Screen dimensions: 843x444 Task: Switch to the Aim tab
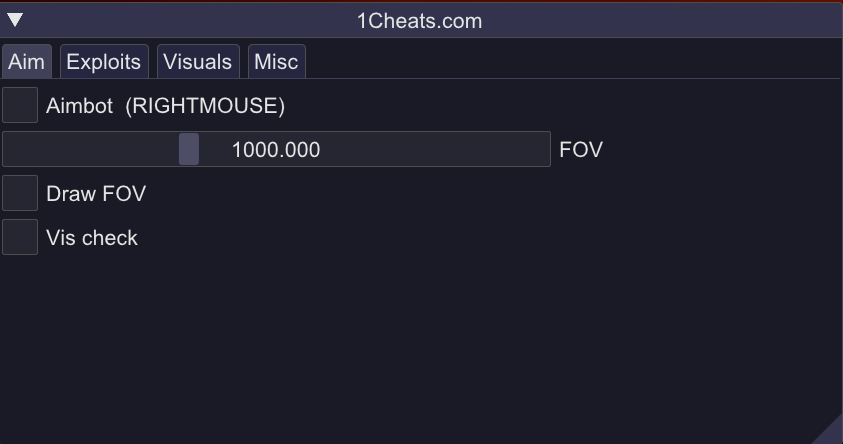tap(26, 62)
